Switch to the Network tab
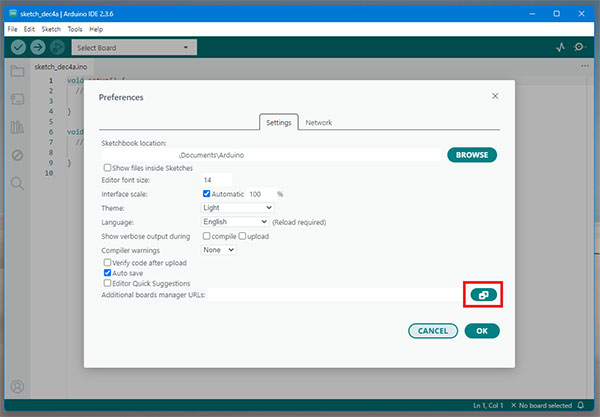The height and width of the screenshot is (417, 600). click(x=318, y=123)
